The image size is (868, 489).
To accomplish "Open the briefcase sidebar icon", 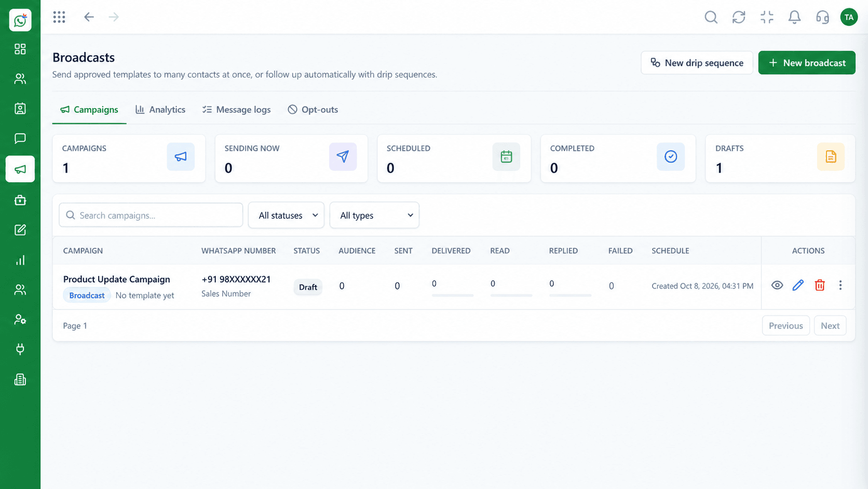I will [x=20, y=200].
